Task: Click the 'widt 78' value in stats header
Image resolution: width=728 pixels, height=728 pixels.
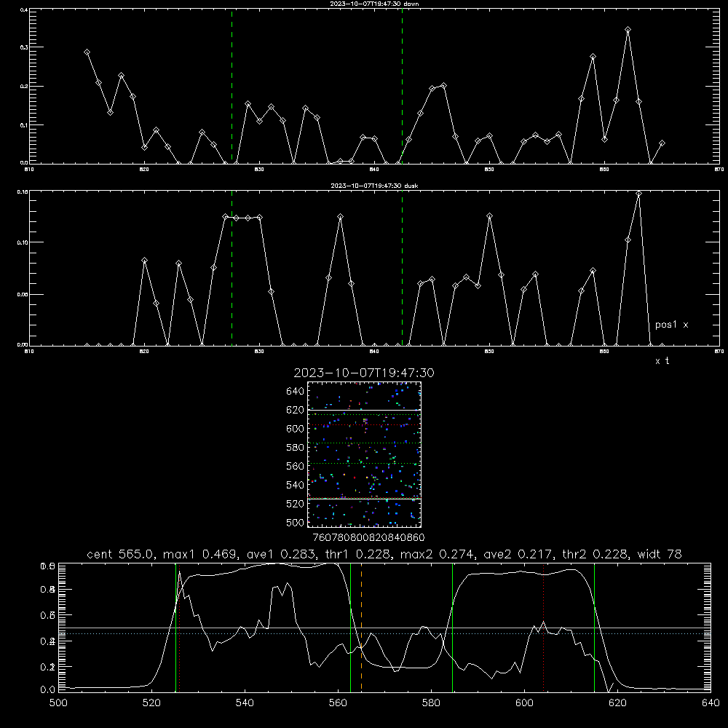Action: tap(660, 554)
